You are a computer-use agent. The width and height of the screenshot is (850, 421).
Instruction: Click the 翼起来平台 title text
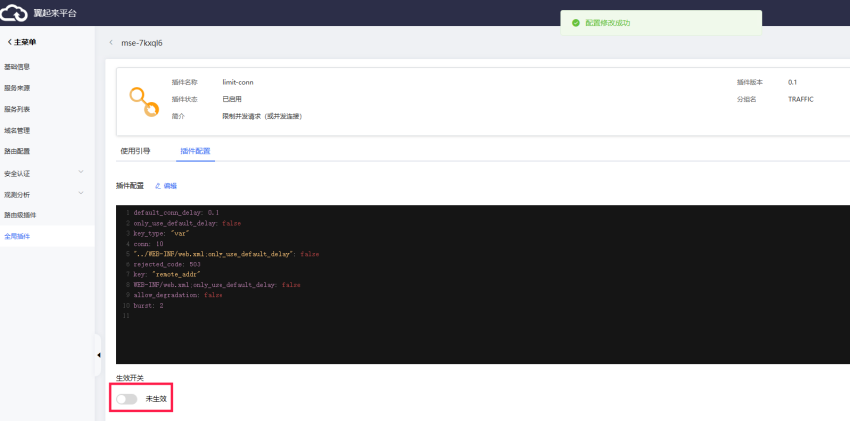(55, 13)
